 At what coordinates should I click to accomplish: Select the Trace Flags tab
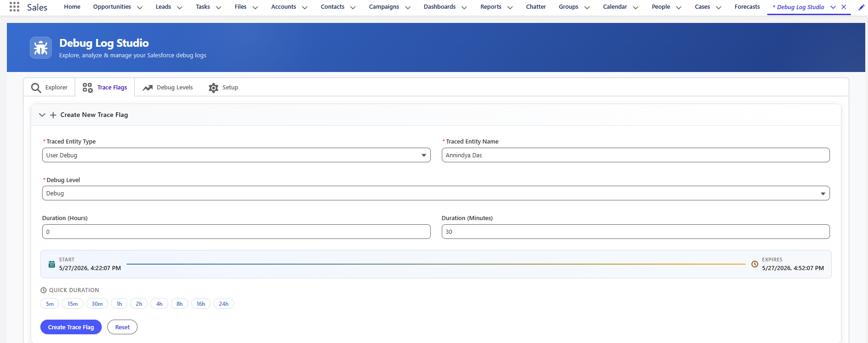click(105, 87)
